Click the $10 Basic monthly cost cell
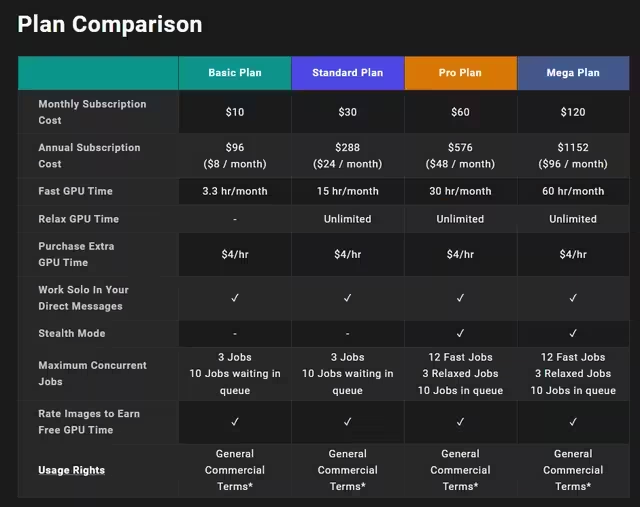The image size is (640, 507). (235, 112)
